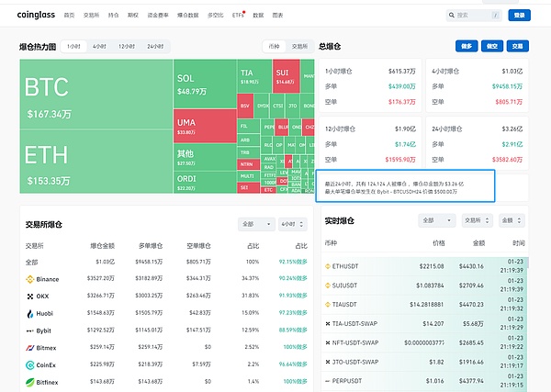Open ETF menu in top navigation

238,16
